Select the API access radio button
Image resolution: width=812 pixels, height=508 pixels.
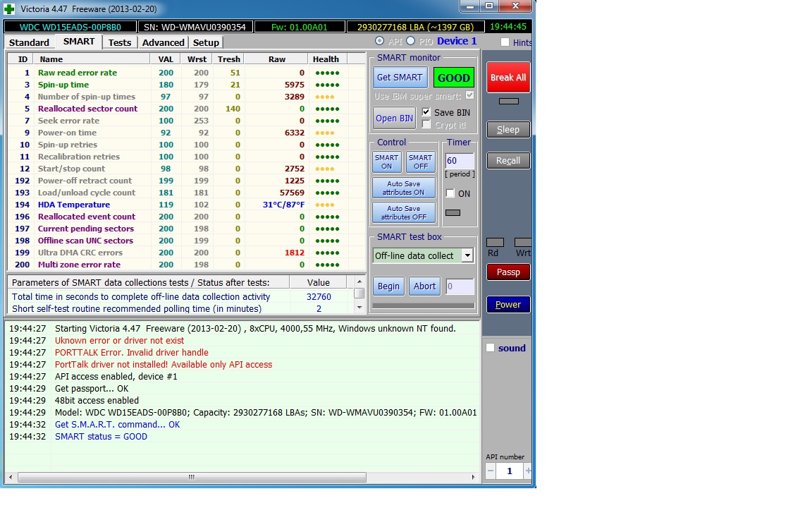point(380,41)
